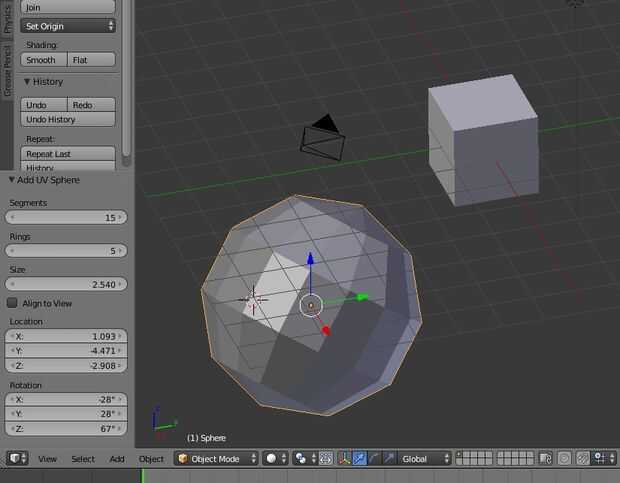The height and width of the screenshot is (483, 620).
Task: Click the Undo button
Action: (44, 105)
